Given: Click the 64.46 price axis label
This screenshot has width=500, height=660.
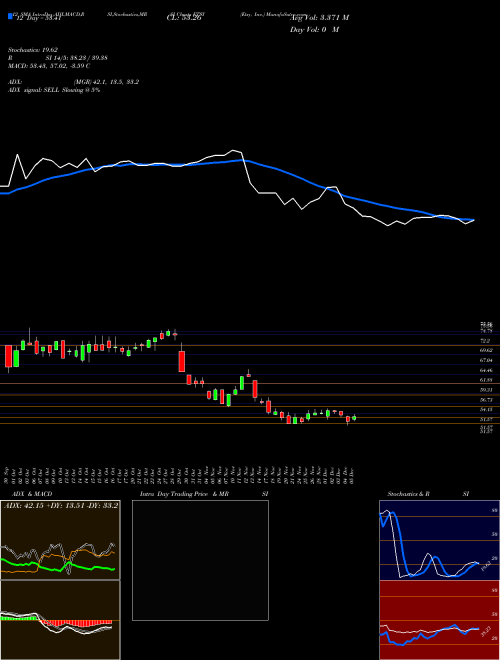Looking at the screenshot, I should [487, 370].
